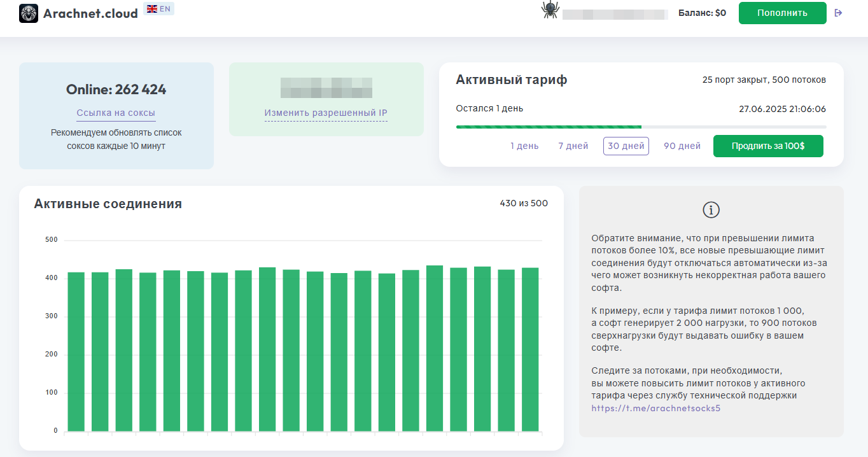Image resolution: width=868 pixels, height=457 pixels.
Task: Click the blurred username in the header
Action: (615, 13)
